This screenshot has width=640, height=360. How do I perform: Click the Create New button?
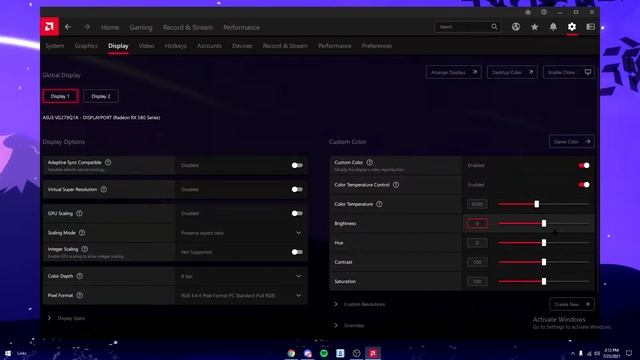pyautogui.click(x=572, y=304)
